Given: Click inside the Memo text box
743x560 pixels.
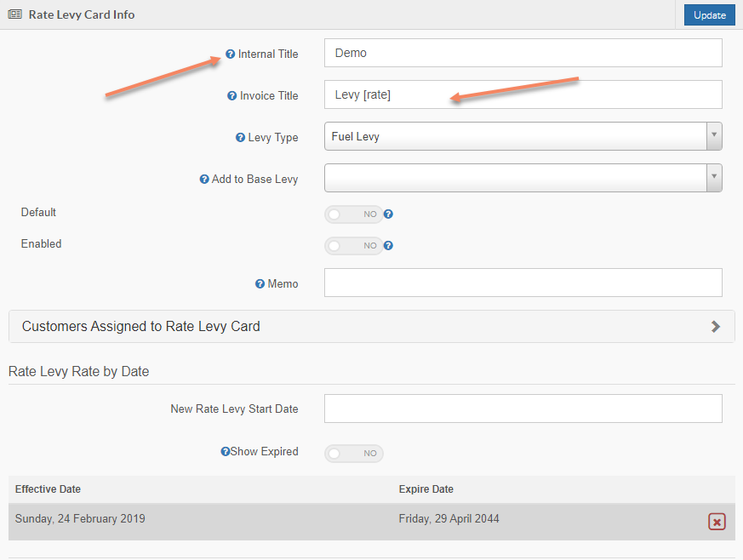Looking at the screenshot, I should click(x=523, y=283).
